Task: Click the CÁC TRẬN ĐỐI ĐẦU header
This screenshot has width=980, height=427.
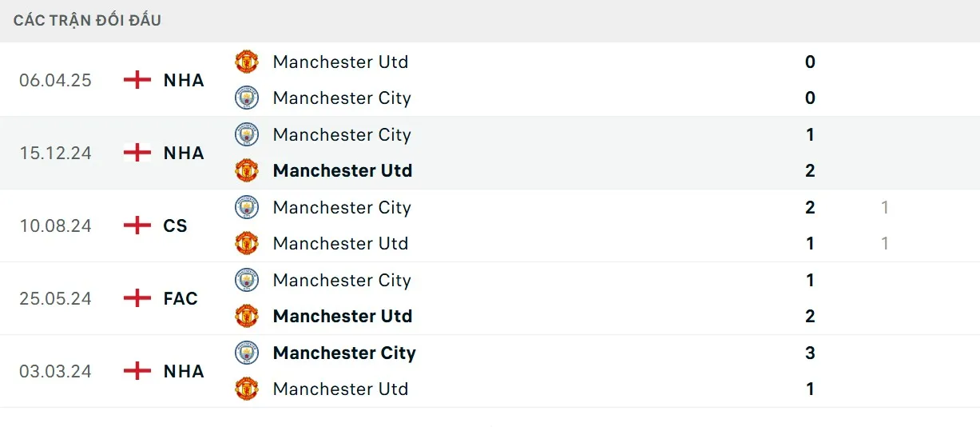Action: 87,20
